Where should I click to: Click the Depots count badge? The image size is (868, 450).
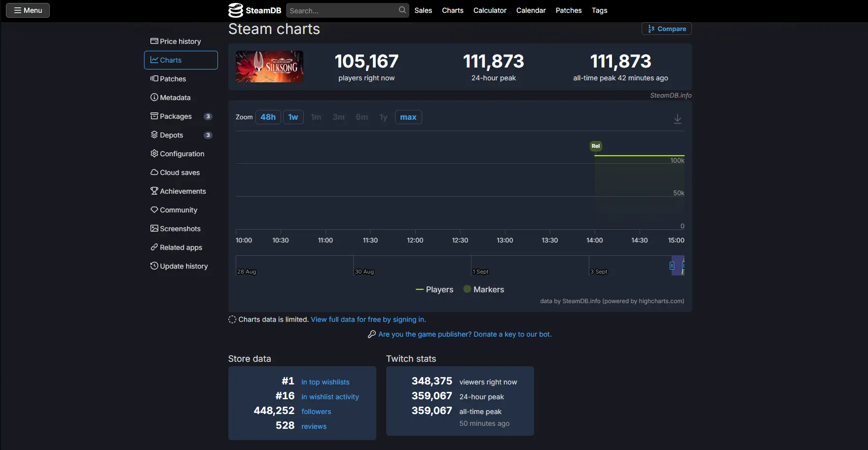pyautogui.click(x=208, y=135)
